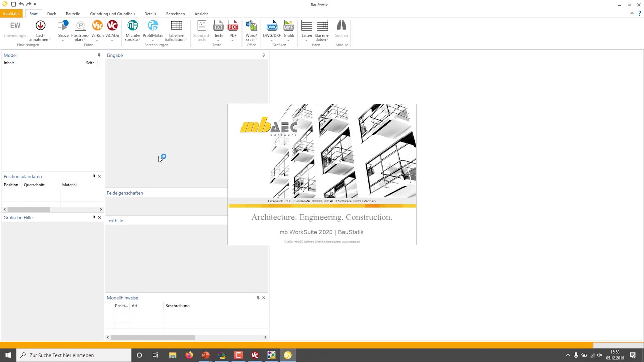This screenshot has width=644, height=362.
Task: Open the BauStatik application menu
Action: coord(11,14)
